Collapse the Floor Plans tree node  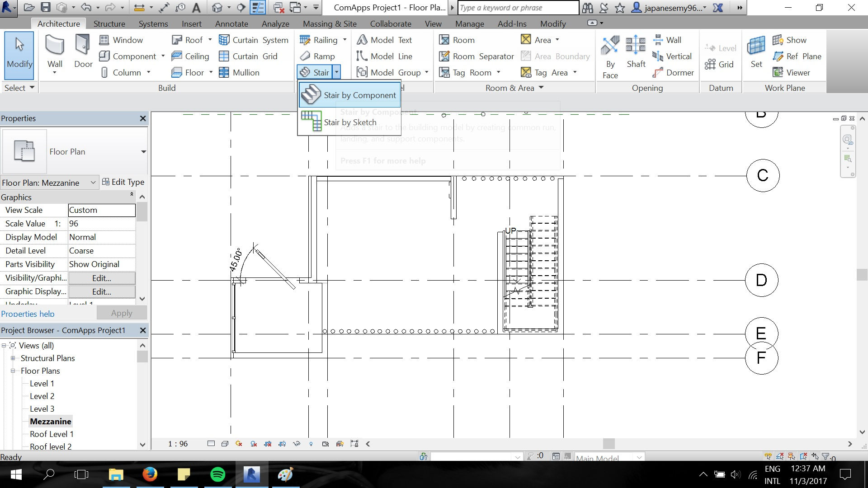[x=13, y=371]
